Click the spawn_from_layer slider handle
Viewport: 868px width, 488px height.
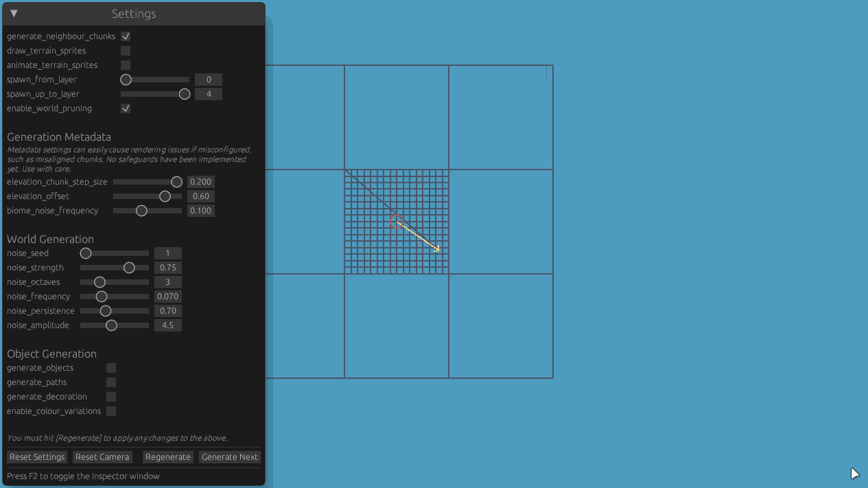coord(126,80)
